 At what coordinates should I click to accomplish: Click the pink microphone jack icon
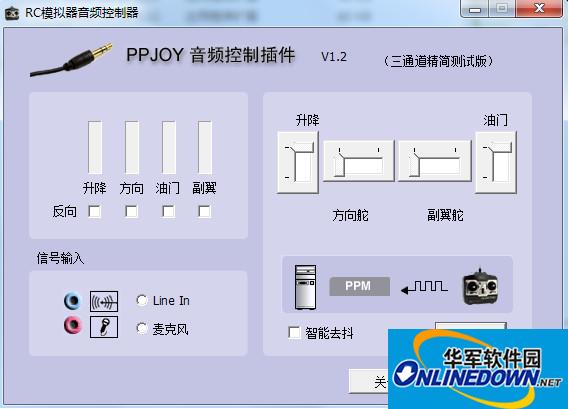click(x=72, y=325)
